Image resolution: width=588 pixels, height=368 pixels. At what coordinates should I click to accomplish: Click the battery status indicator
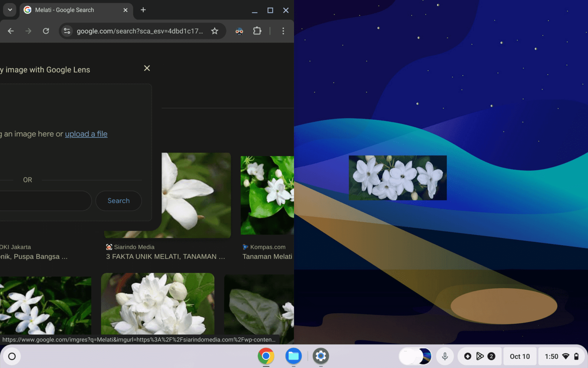pos(577,356)
